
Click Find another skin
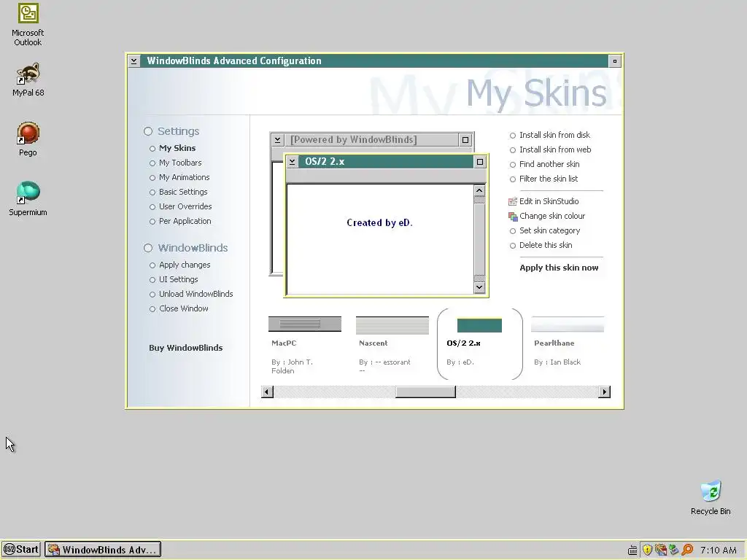pyautogui.click(x=544, y=164)
